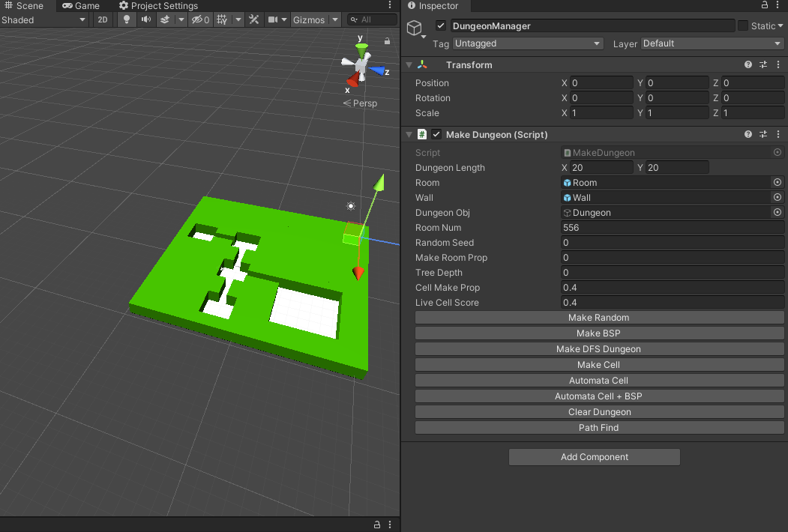Open Make Dungeon script preset settings icon
788x532 pixels.
763,134
